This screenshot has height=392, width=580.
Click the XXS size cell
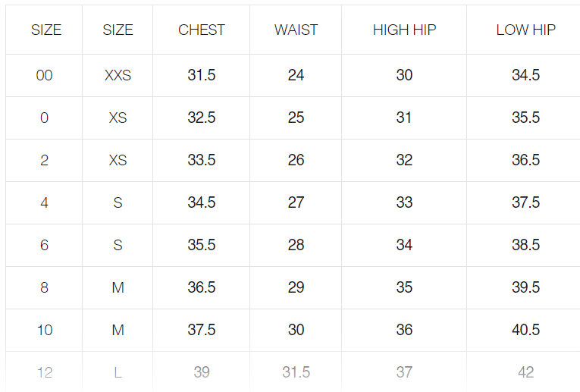coord(118,76)
